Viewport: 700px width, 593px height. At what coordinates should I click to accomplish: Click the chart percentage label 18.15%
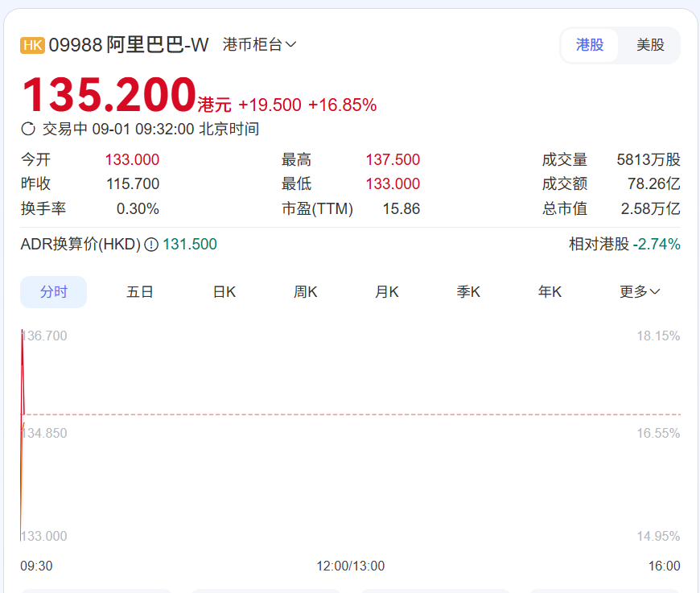click(x=658, y=336)
